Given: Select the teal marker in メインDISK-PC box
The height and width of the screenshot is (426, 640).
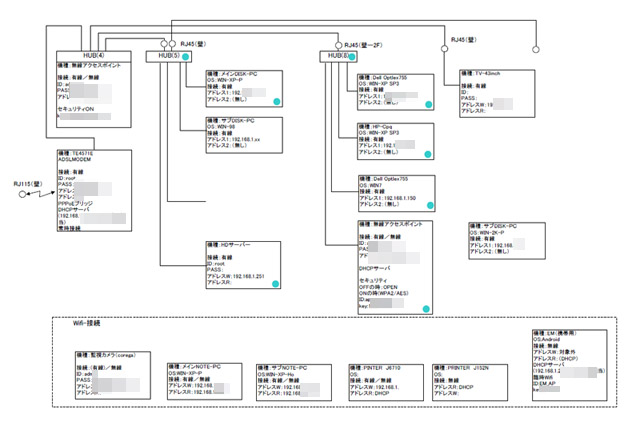Looking at the screenshot, I should click(x=277, y=101).
